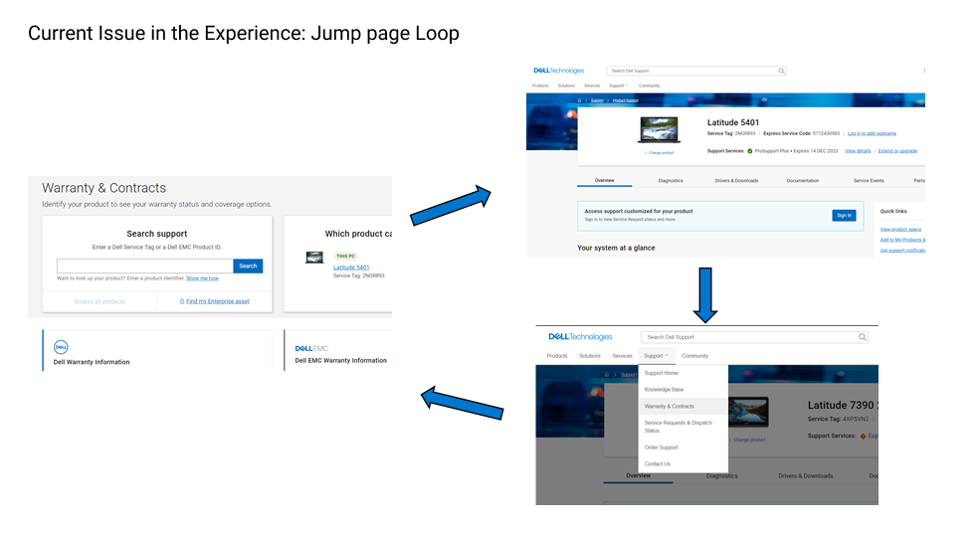Open Products menu on Latitude 7390 page
The width and height of the screenshot is (980, 535).
[x=557, y=356]
